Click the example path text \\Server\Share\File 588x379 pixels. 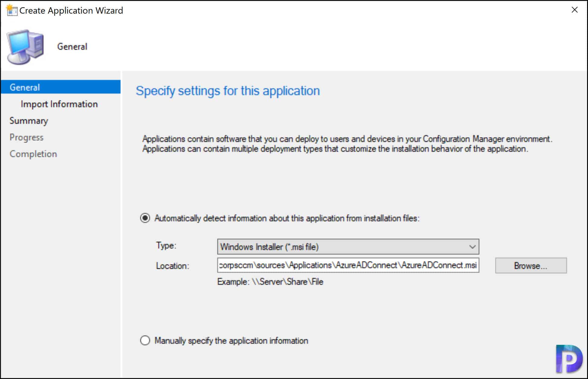click(x=288, y=282)
